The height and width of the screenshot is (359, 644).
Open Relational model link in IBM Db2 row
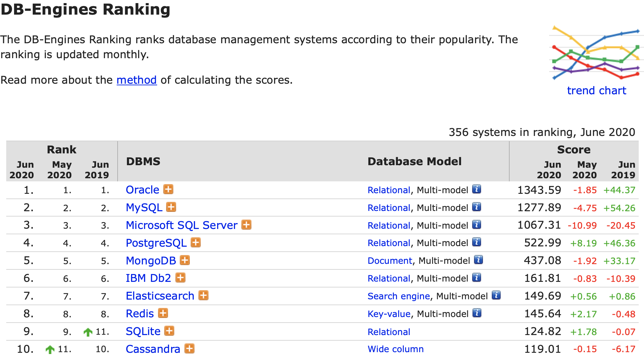click(389, 278)
